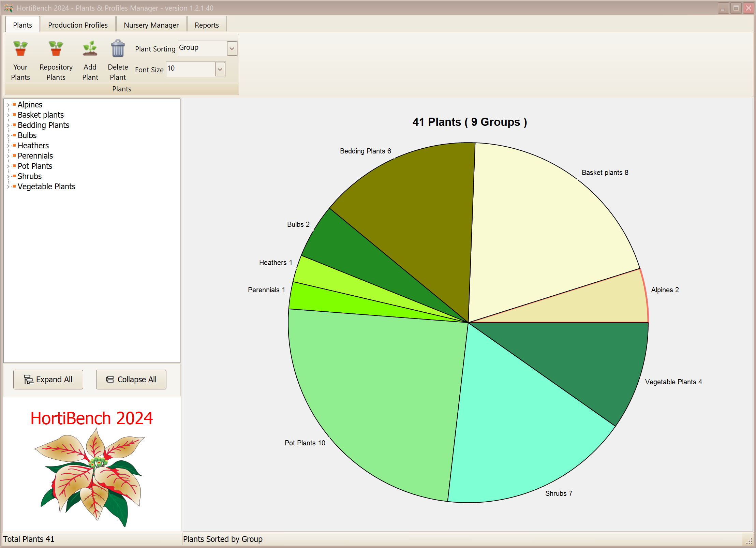Switch to the Production Profiles tab
Viewport: 756px width, 548px height.
click(78, 24)
